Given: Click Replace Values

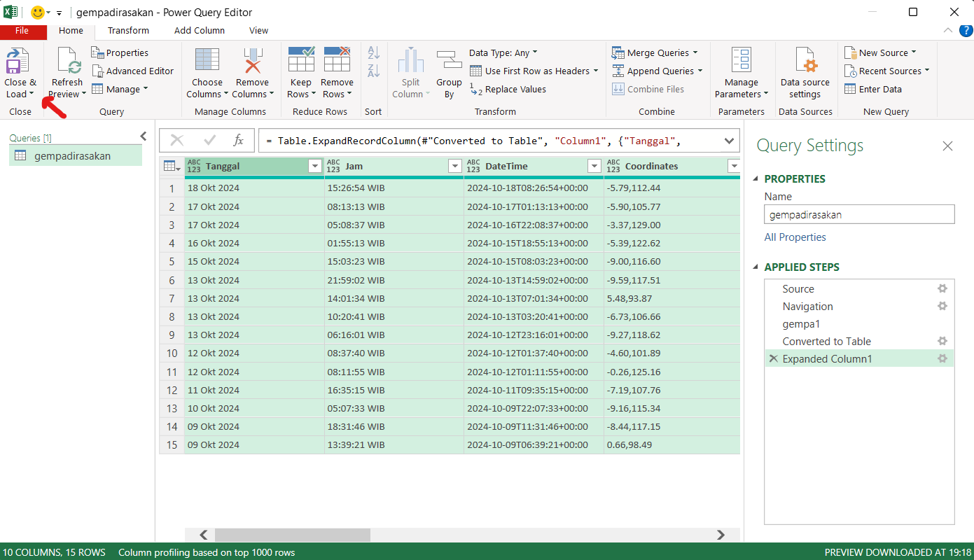Looking at the screenshot, I should pyautogui.click(x=508, y=89).
